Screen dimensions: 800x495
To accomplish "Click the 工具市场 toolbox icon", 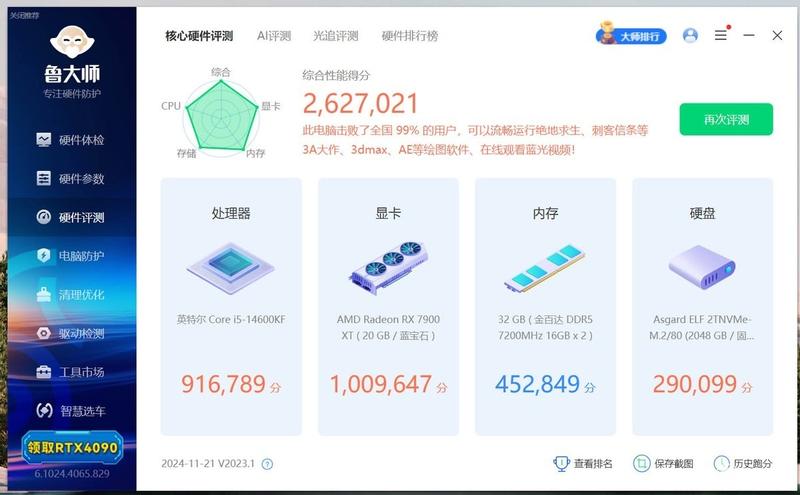I will 44,372.
